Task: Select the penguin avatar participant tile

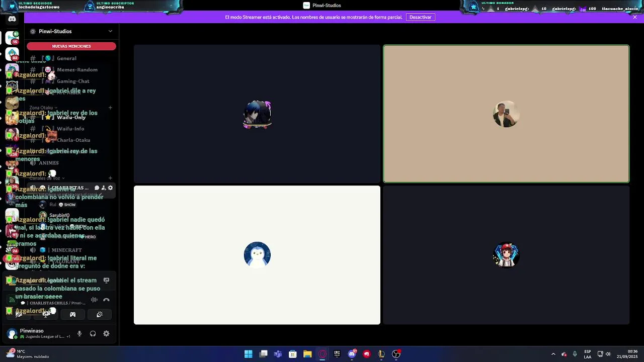Action: [257, 255]
